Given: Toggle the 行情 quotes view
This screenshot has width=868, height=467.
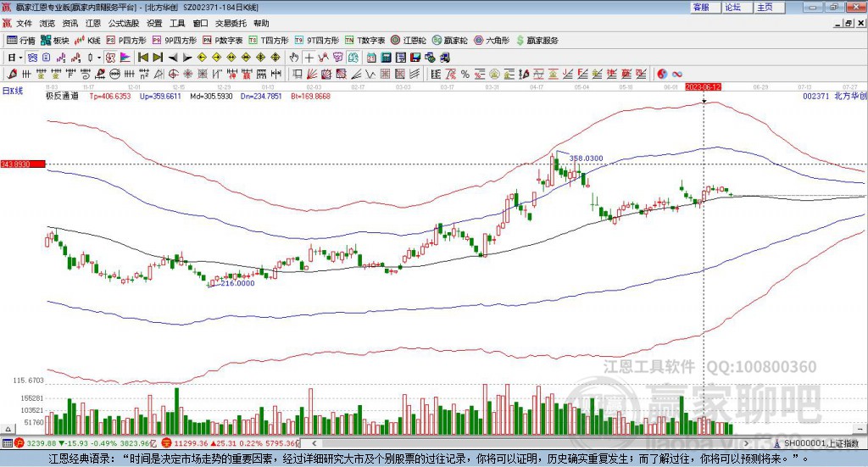Looking at the screenshot, I should [21, 40].
